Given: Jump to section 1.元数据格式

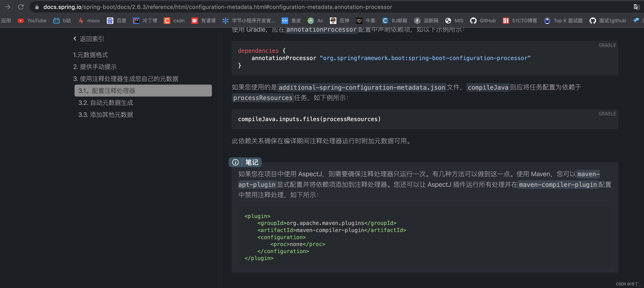Looking at the screenshot, I should tap(90, 55).
